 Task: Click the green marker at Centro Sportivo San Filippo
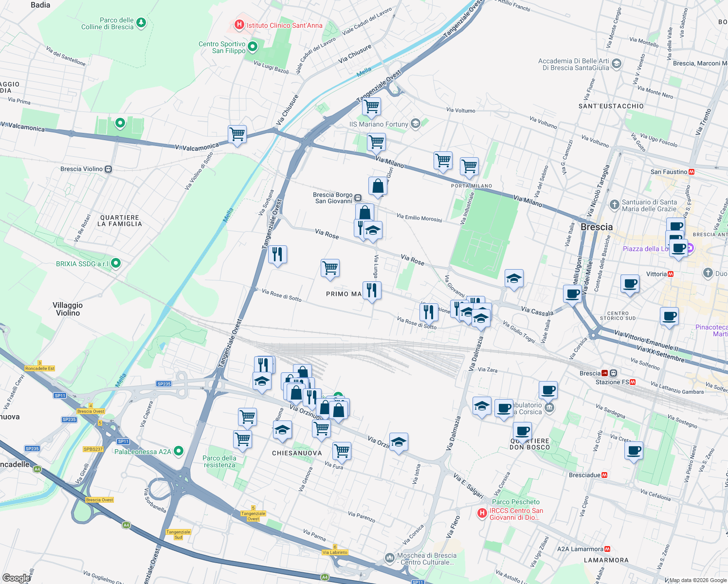tap(252, 47)
